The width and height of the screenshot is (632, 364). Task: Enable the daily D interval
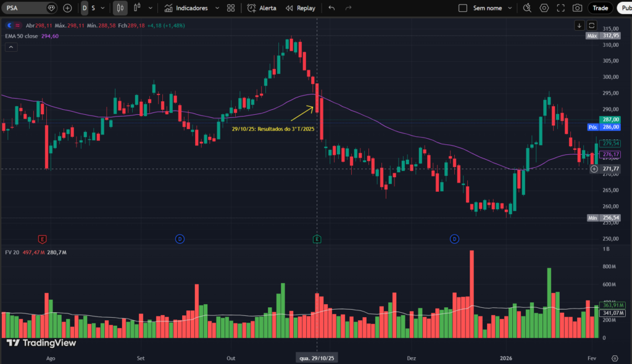pos(84,7)
